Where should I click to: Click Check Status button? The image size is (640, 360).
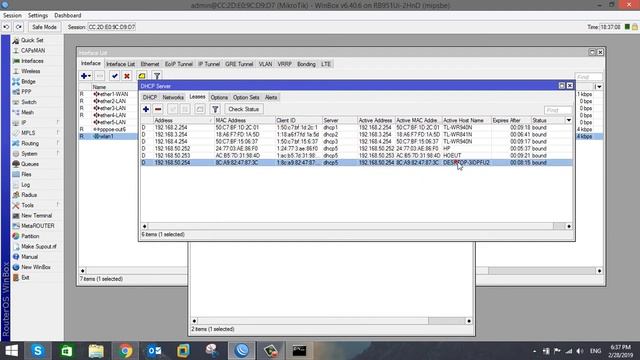click(x=244, y=109)
